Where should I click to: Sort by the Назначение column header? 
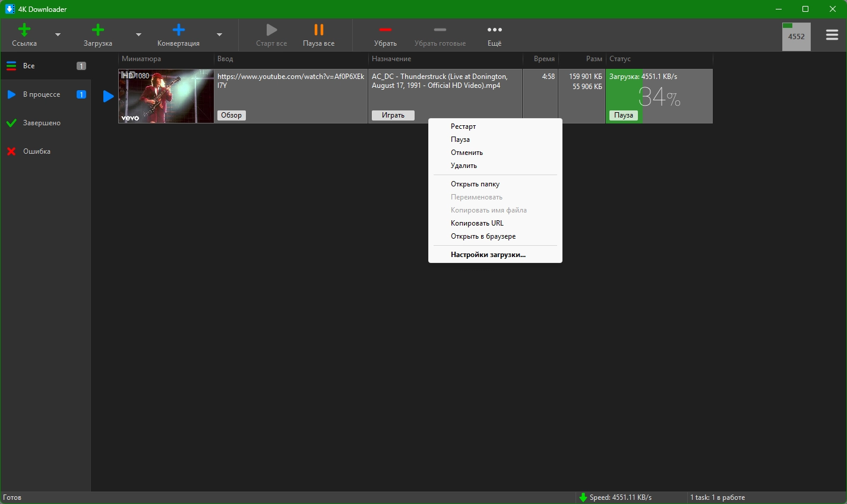tap(445, 59)
